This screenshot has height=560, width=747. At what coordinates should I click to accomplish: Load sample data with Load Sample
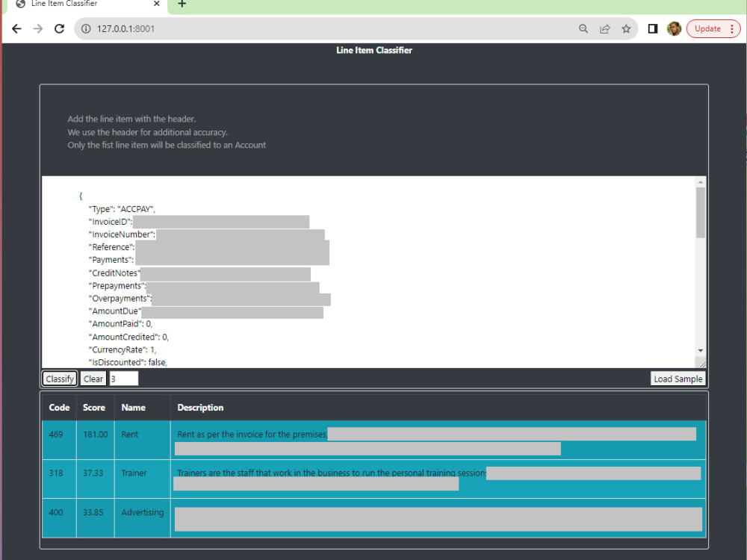pos(678,379)
